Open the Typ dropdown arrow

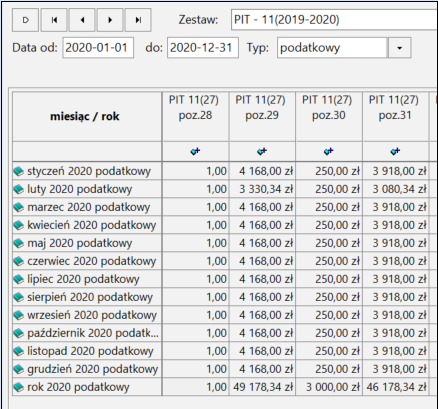(399, 48)
